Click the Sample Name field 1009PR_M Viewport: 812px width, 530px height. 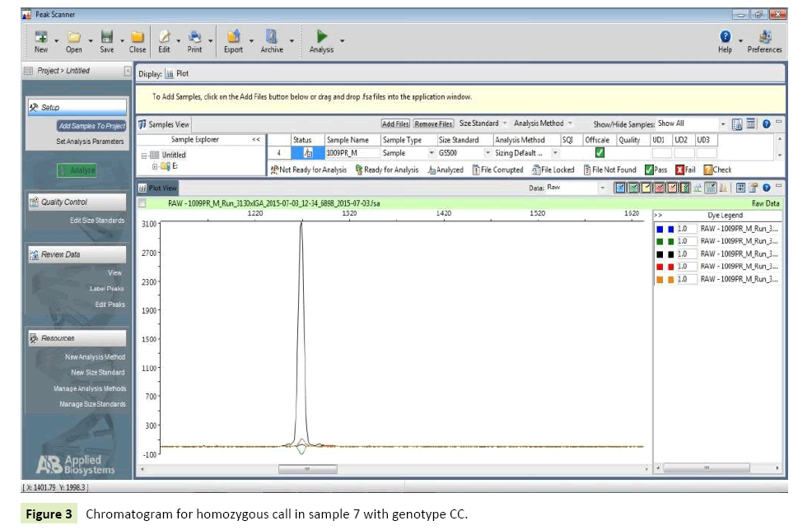tap(352, 153)
